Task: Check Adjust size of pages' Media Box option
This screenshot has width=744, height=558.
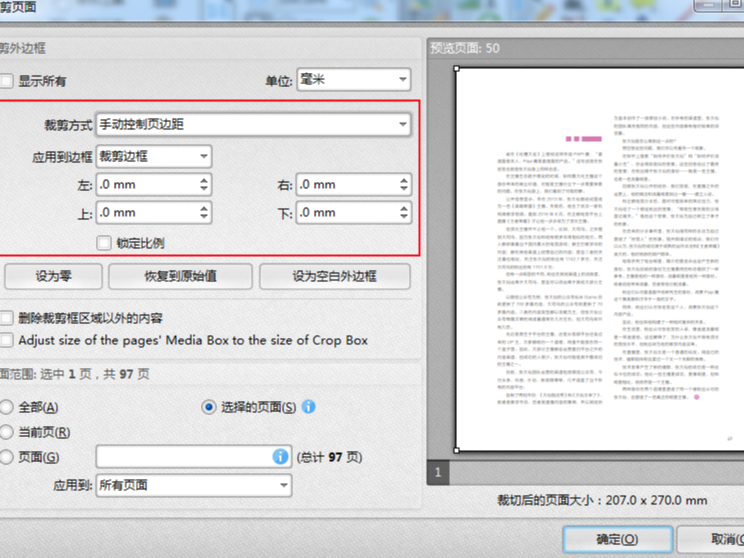Action: tap(7, 340)
